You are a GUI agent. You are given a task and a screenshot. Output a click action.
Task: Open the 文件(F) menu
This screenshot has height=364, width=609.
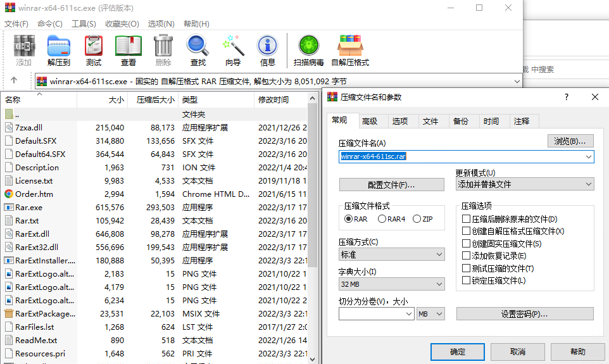click(16, 24)
